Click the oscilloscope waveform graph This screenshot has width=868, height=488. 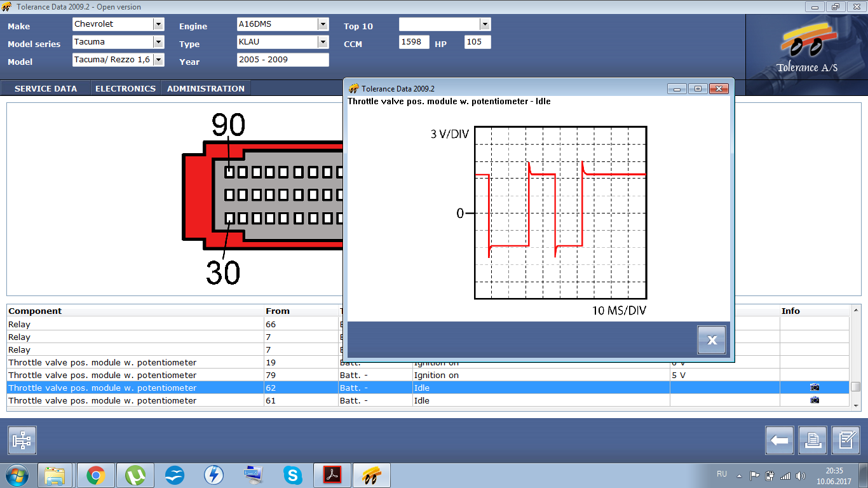point(560,212)
